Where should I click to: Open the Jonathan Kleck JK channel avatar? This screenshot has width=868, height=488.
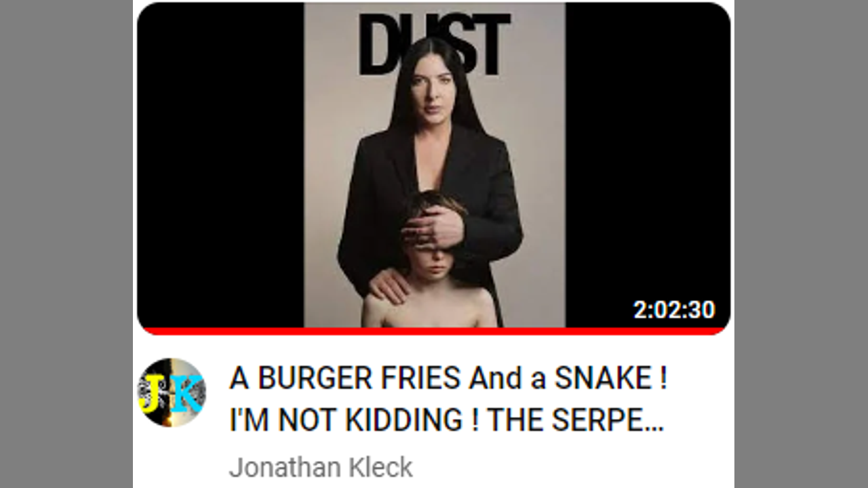[x=172, y=392]
